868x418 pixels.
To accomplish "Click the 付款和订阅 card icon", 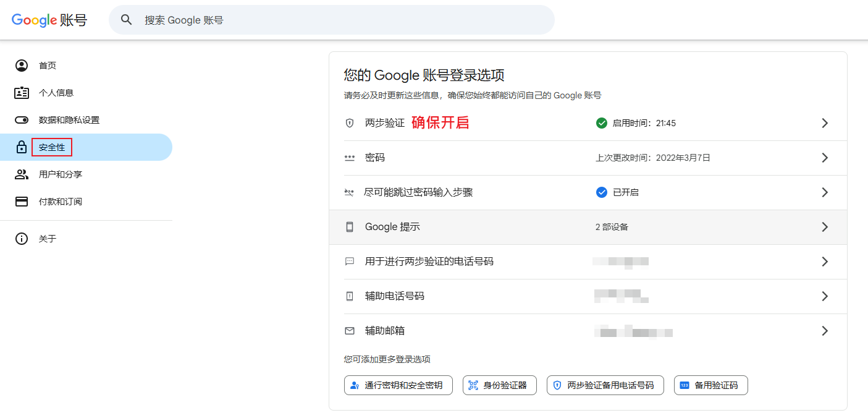I will 22,202.
